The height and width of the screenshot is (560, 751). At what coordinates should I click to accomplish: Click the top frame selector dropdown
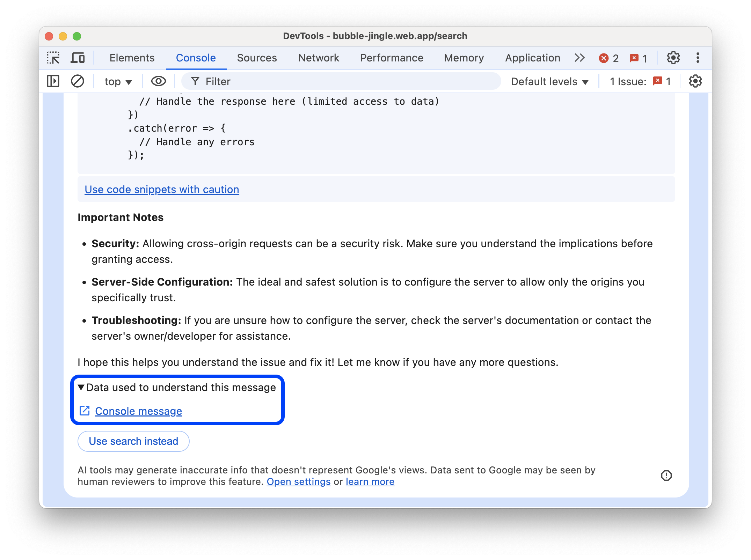tap(117, 81)
